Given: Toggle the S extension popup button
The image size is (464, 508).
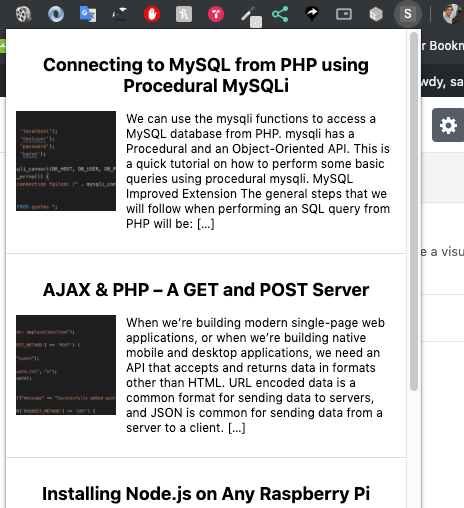Looking at the screenshot, I should tap(408, 14).
